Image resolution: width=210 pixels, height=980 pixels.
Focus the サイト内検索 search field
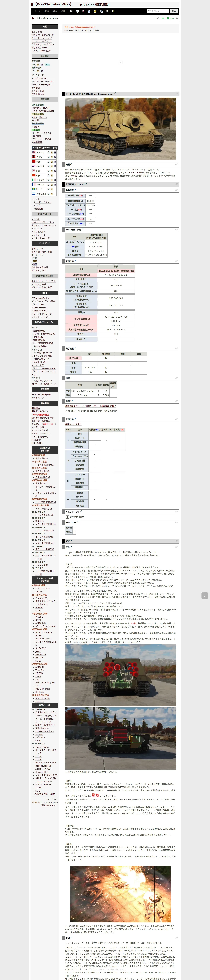click(158, 11)
